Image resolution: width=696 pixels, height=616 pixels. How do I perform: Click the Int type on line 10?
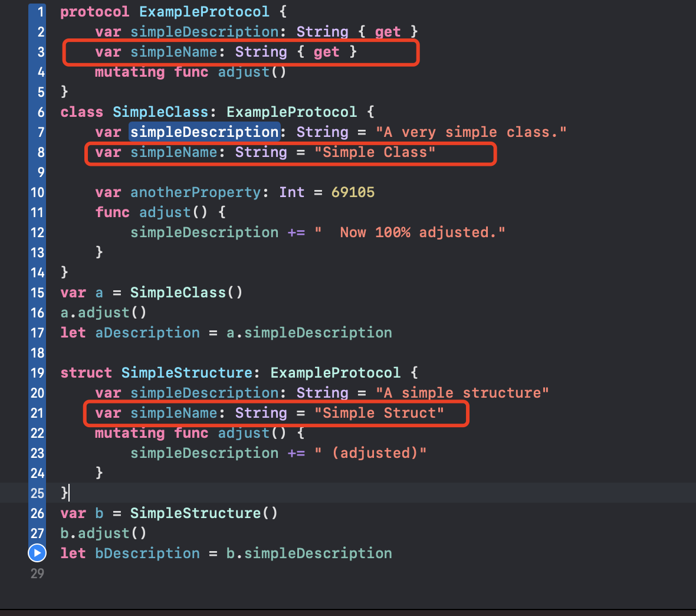coord(291,192)
